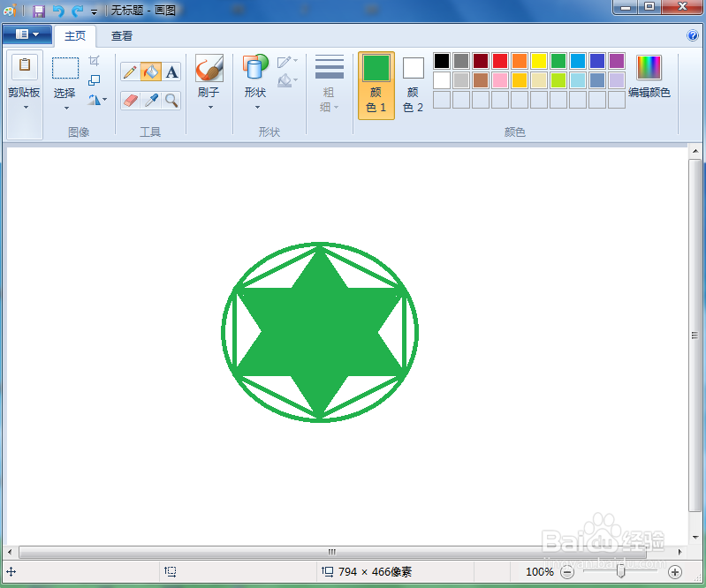This screenshot has height=588, width=706.
Task: Click the horizontal scrollbar right arrow
Action: click(679, 552)
